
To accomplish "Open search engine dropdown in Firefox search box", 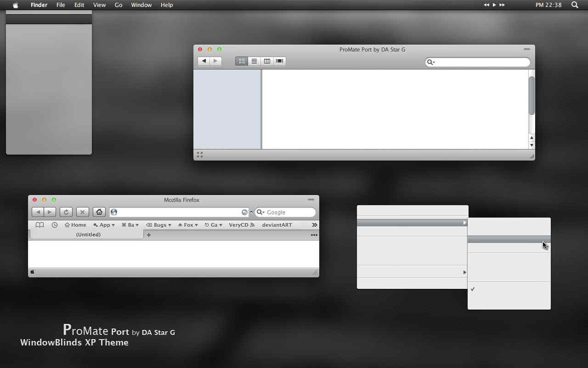I will click(x=260, y=212).
